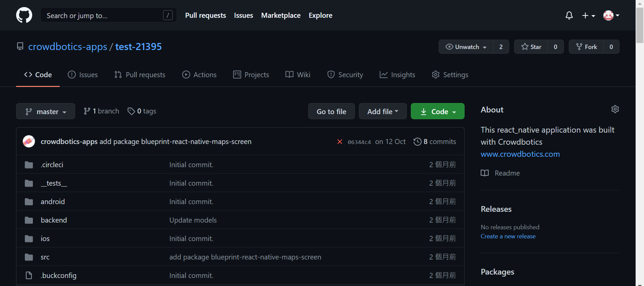
Task: Click the backend folder icon
Action: (29, 220)
